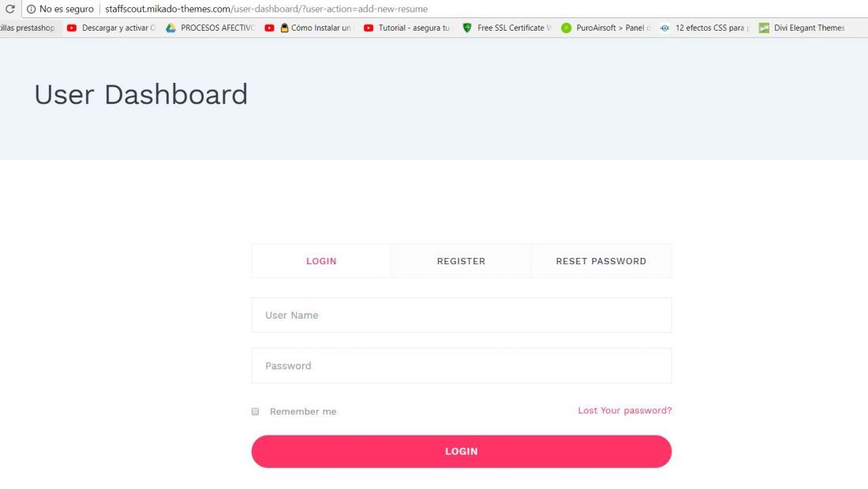Switch to the LOGIN tab
868x489 pixels.
pyautogui.click(x=322, y=261)
